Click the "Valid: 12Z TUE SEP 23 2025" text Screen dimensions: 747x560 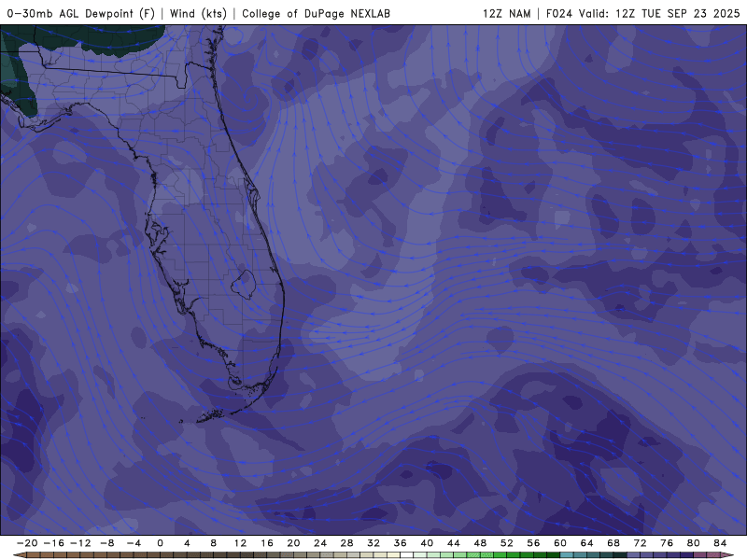click(x=659, y=13)
